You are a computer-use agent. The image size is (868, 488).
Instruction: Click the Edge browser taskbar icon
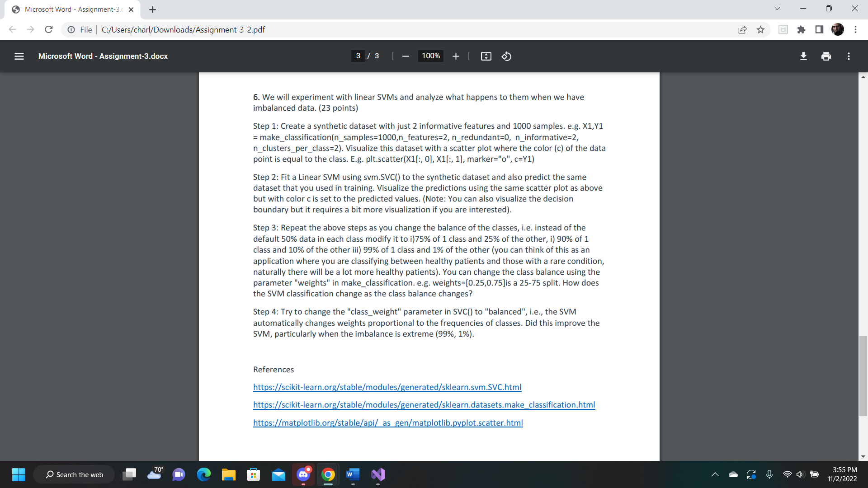(x=203, y=474)
